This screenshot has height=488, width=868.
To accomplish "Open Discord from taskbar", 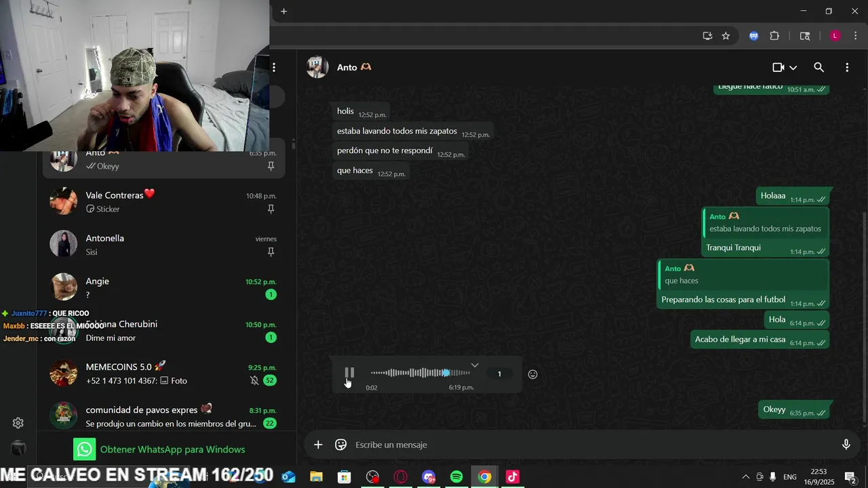I will [429, 477].
